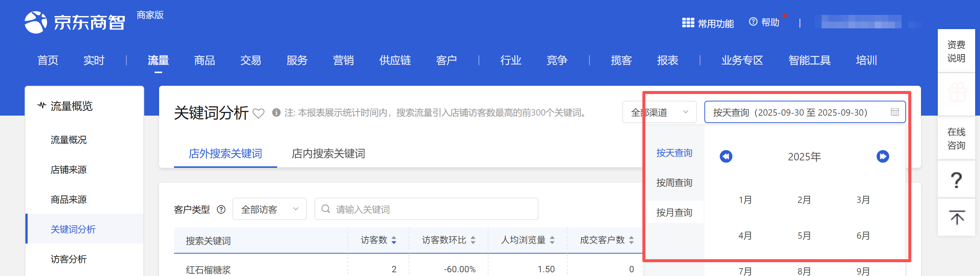Pick 2月 in the calendar
The image size is (980, 276).
[x=804, y=200]
